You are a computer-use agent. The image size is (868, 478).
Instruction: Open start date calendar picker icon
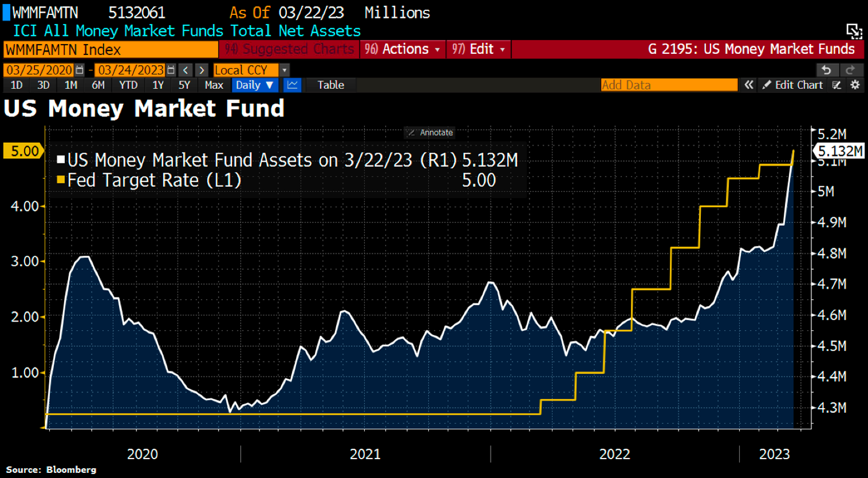[80, 70]
